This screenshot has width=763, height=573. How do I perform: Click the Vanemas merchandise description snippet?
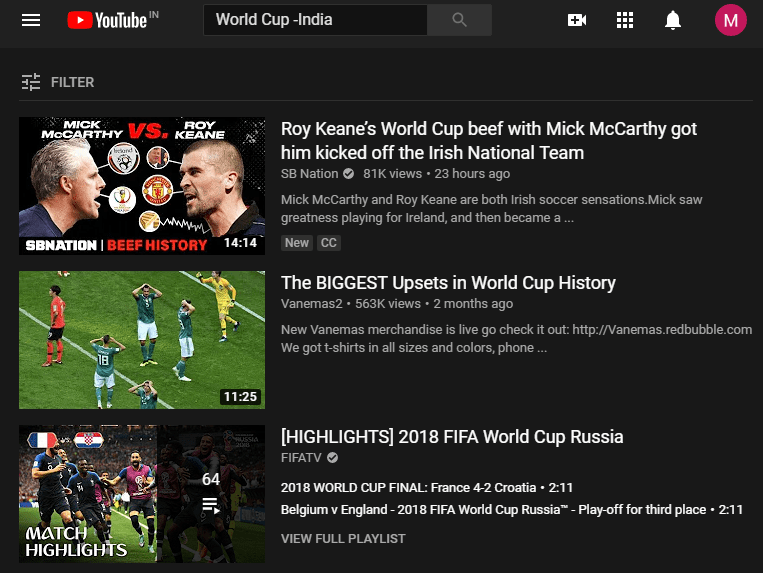click(516, 339)
